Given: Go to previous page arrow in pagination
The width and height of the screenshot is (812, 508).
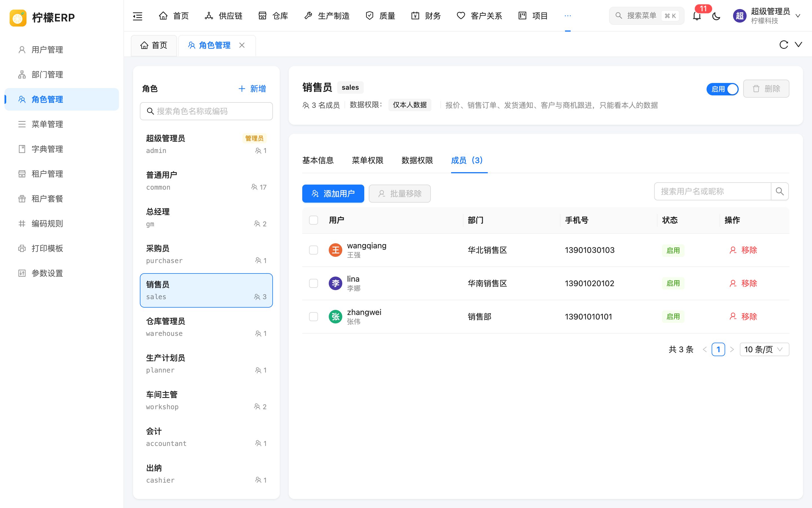Looking at the screenshot, I should pos(705,349).
